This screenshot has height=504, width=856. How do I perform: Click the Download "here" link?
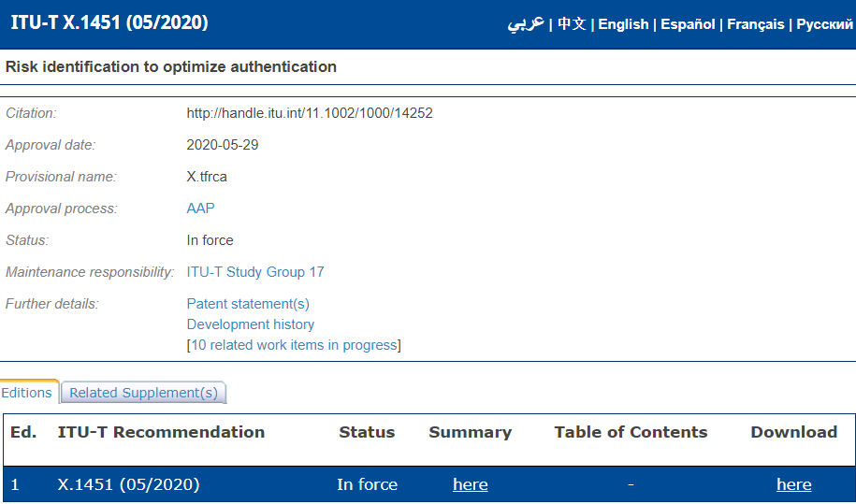point(793,484)
